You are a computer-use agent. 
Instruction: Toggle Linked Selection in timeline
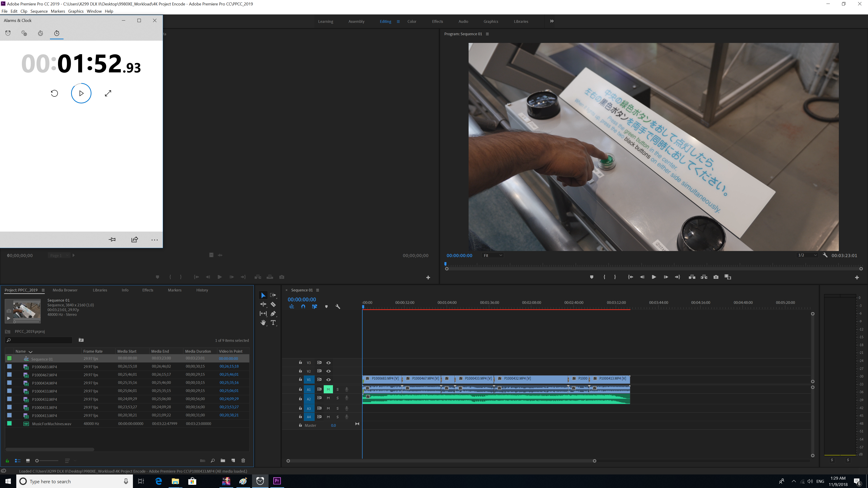click(314, 307)
